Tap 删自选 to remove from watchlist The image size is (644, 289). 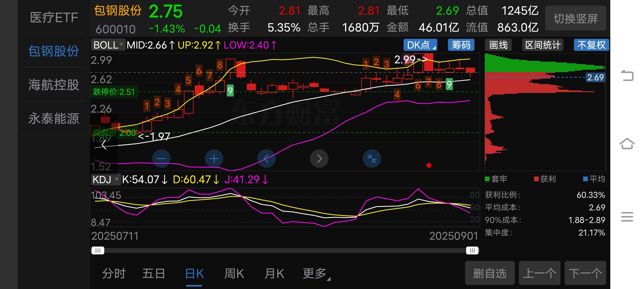point(490,273)
